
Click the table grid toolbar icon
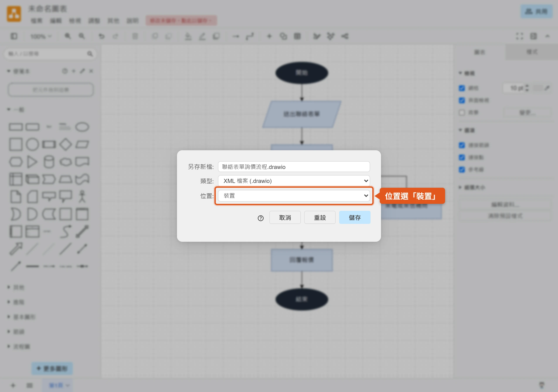point(297,36)
